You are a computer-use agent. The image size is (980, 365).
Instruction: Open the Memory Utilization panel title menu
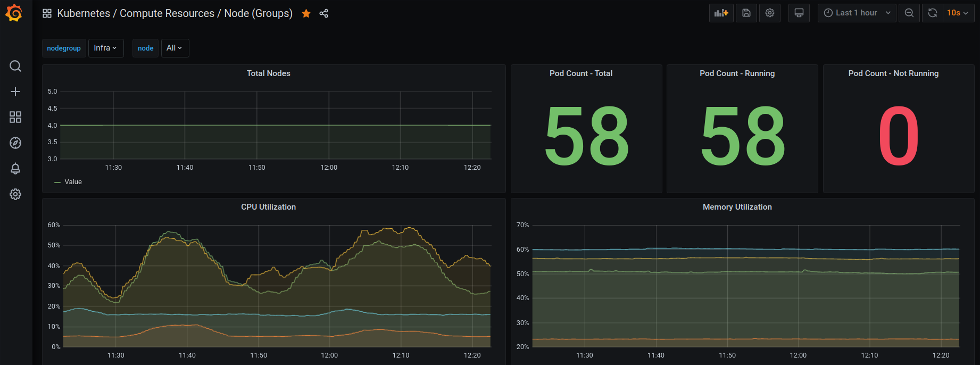737,207
